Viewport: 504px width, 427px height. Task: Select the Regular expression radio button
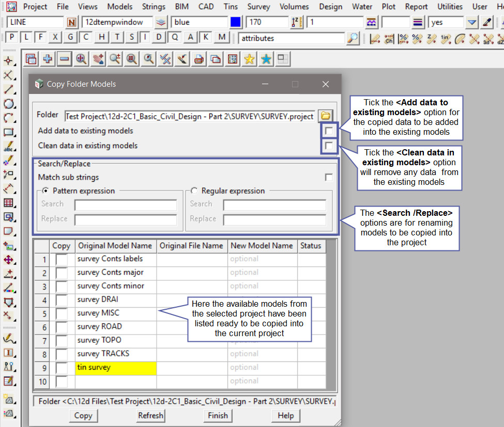coord(194,191)
